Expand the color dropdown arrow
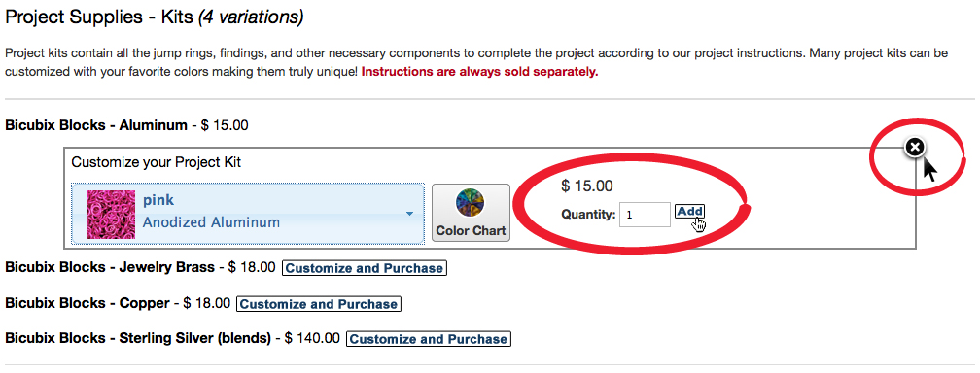Screen dimensions: 980x373 click(409, 214)
